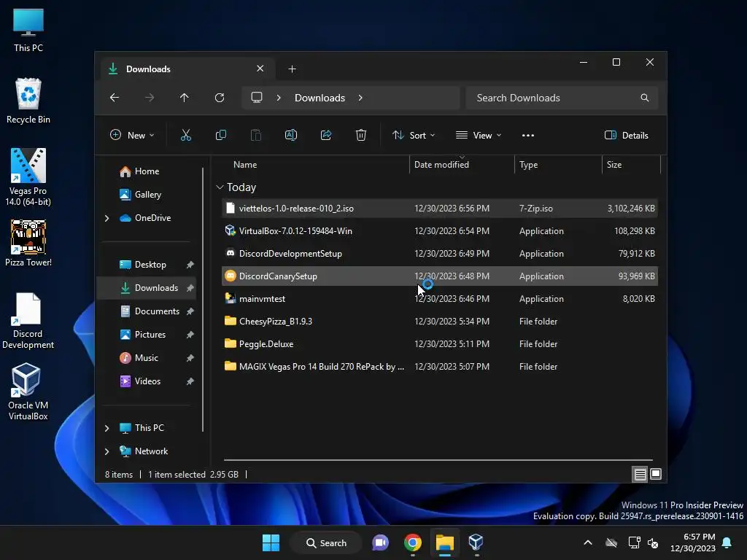Click the Share icon in toolbar
This screenshot has width=747, height=560.
(326, 135)
